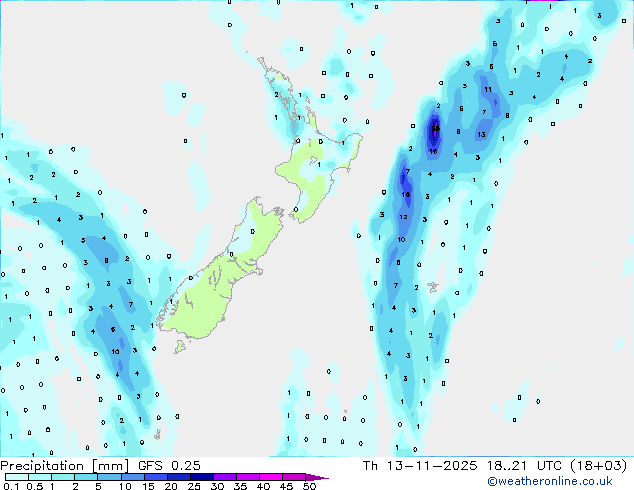
Task: Click the 2–5 mm legend color swatch
Action: coord(86,477)
